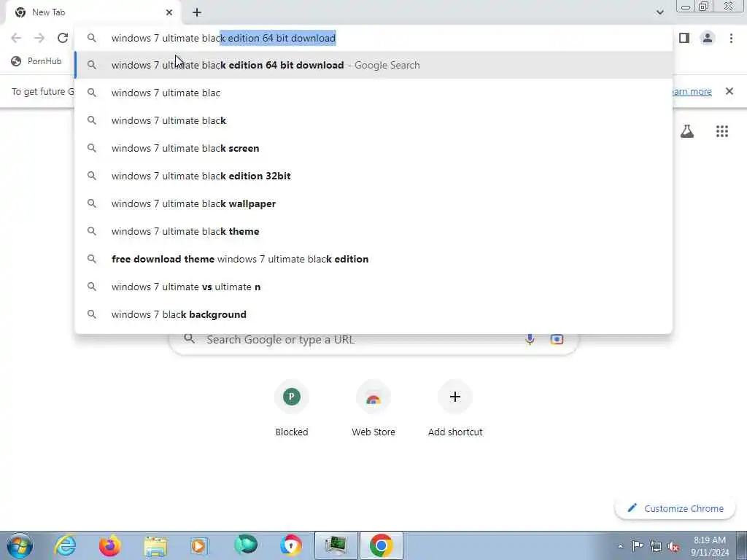Open Windows Media Player taskbar icon
The image size is (747, 560).
tap(200, 545)
